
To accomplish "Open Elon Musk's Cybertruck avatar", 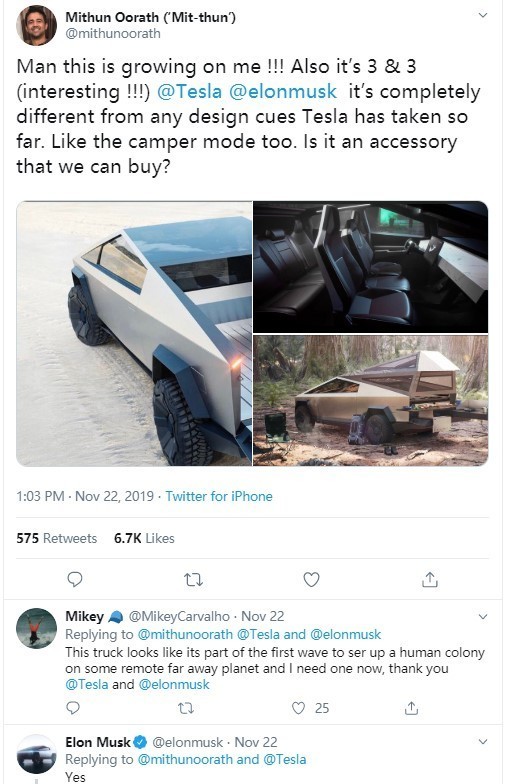I will (x=36, y=754).
